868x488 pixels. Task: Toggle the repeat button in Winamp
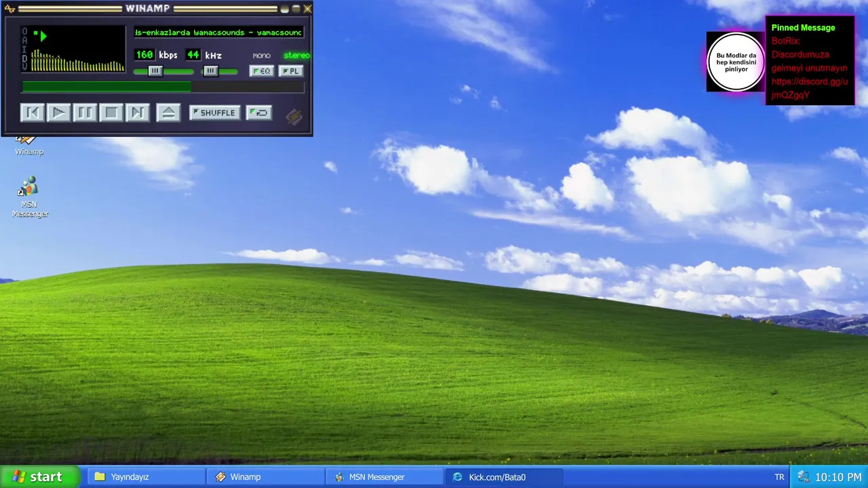click(x=259, y=113)
